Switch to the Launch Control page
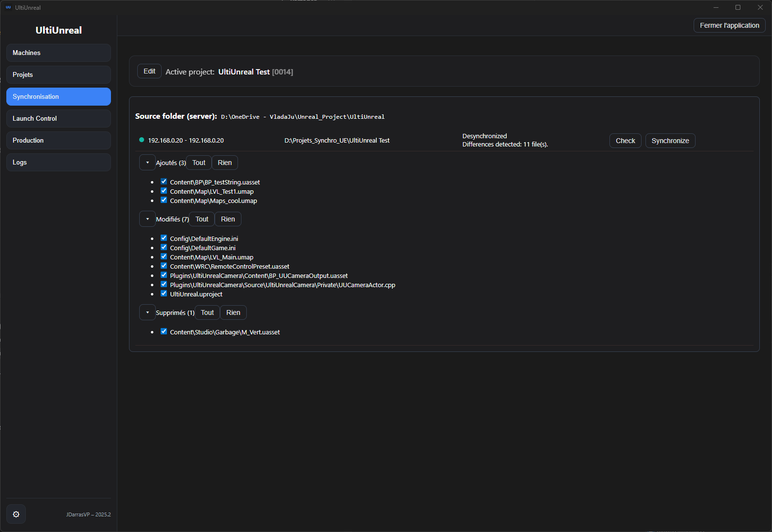The image size is (772, 532). (58, 118)
